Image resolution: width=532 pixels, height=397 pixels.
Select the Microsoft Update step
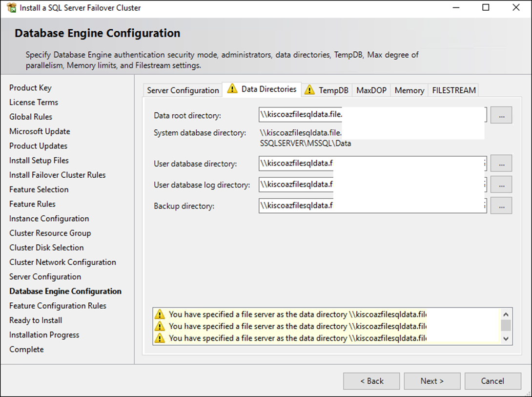coord(40,131)
